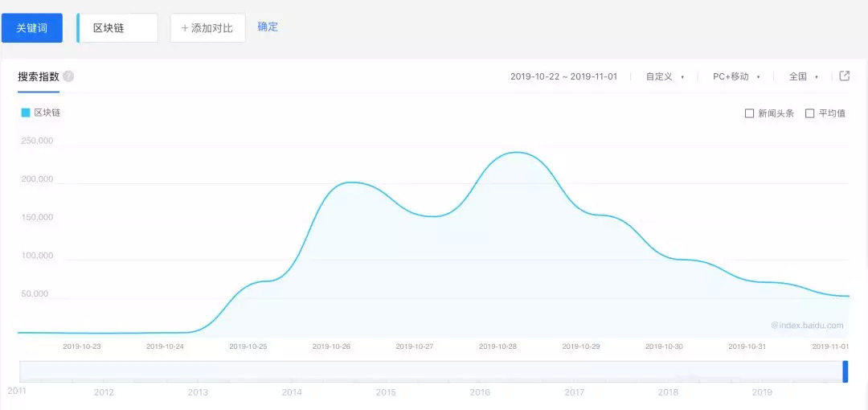Click the index.baidu.com watermark
This screenshot has width=868, height=410.
point(807,326)
